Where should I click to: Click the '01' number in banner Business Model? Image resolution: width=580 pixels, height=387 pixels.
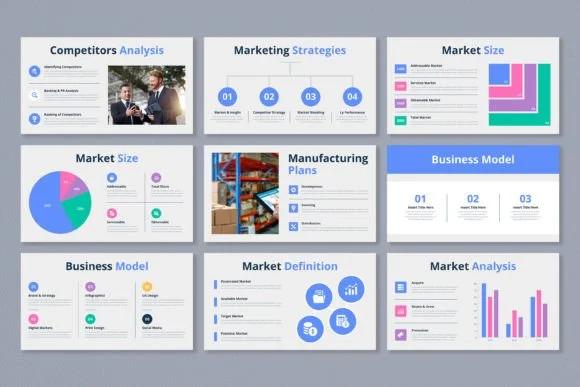420,199
